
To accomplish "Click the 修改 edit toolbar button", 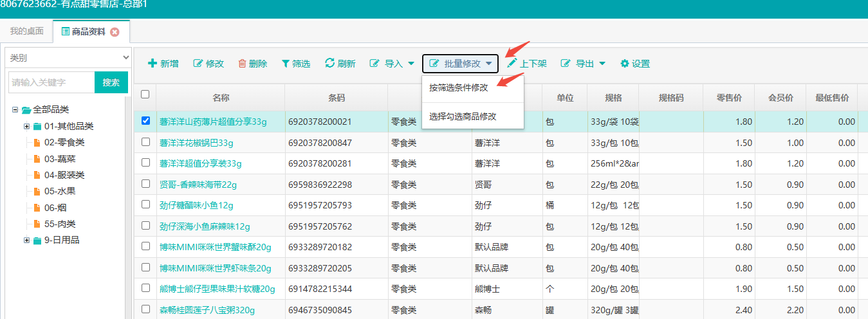I will [209, 64].
